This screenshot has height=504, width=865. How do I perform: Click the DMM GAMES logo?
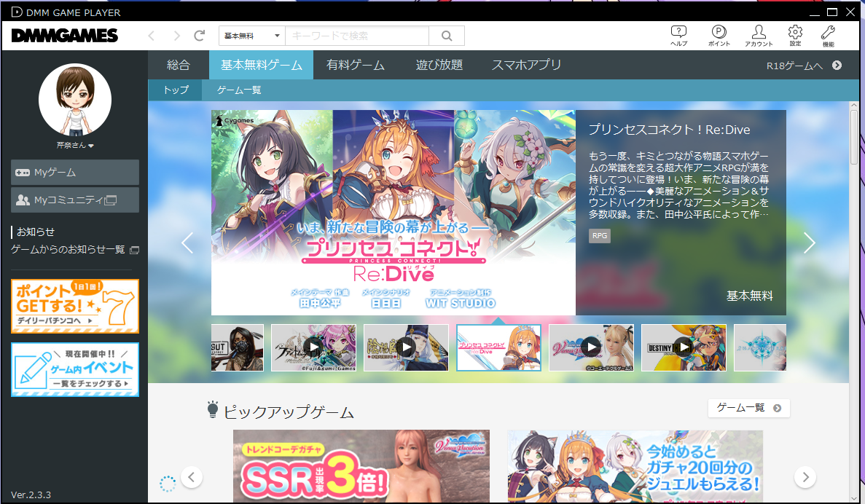(x=65, y=36)
